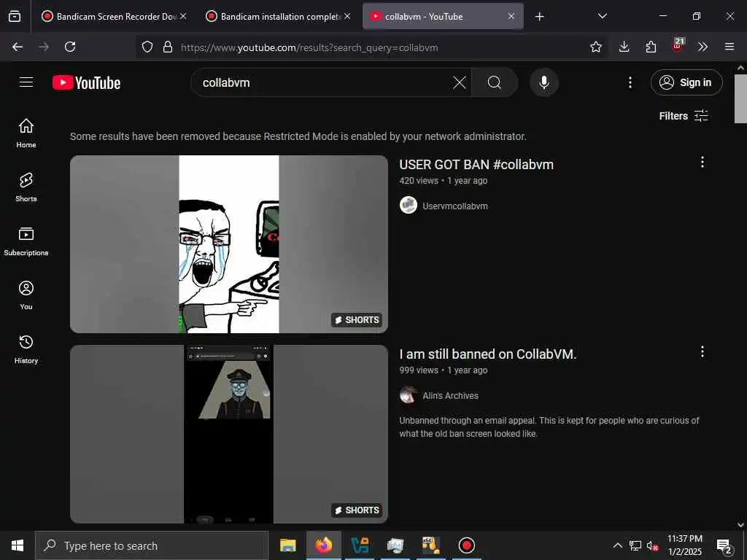Open tracking protection shield icon

147,47
